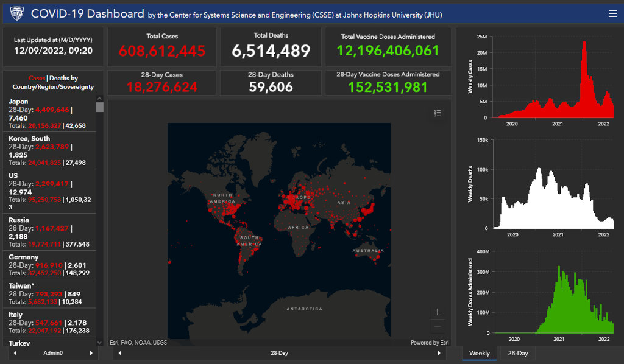The height and width of the screenshot is (364, 624).
Task: Zoom out on the map
Action: tap(438, 327)
